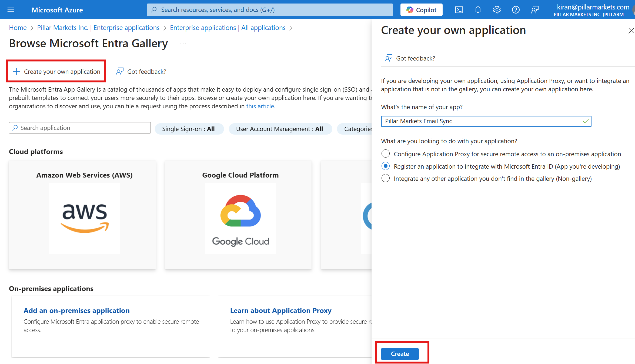Click the Create button in the panel

pyautogui.click(x=399, y=354)
